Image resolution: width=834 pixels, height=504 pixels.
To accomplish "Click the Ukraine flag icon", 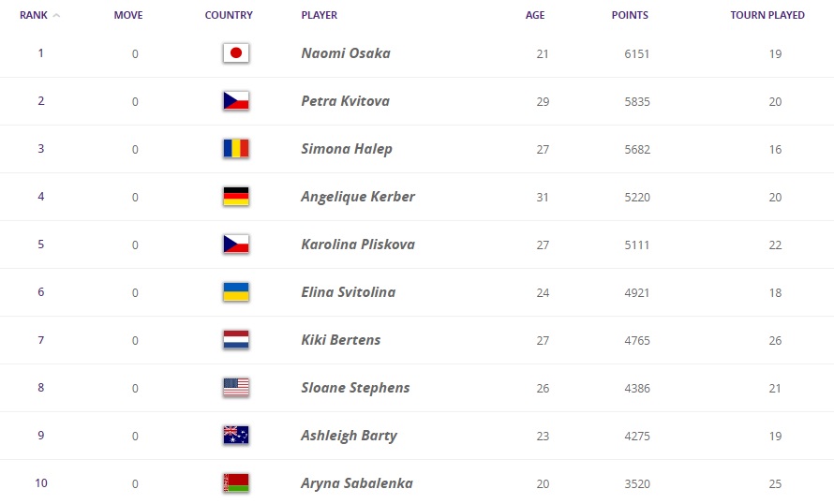I will tap(236, 292).
